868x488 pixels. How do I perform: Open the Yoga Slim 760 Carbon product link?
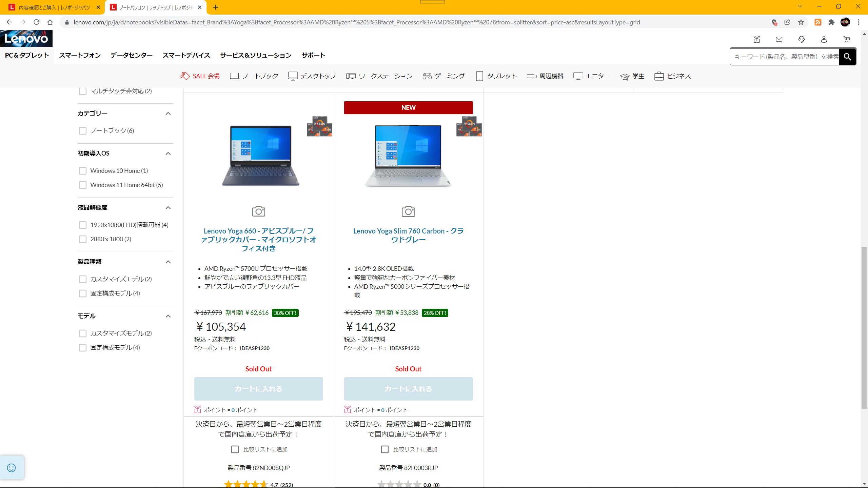pos(408,235)
